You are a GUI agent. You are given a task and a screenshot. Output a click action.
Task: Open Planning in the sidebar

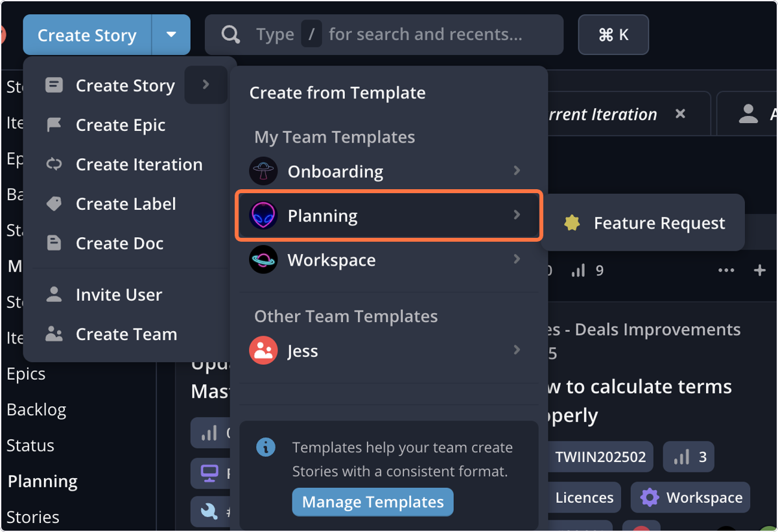point(43,481)
